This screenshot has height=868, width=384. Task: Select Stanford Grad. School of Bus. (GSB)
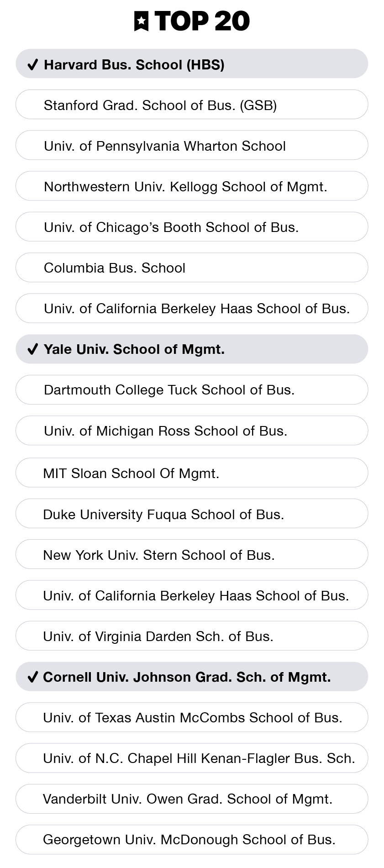(x=192, y=105)
